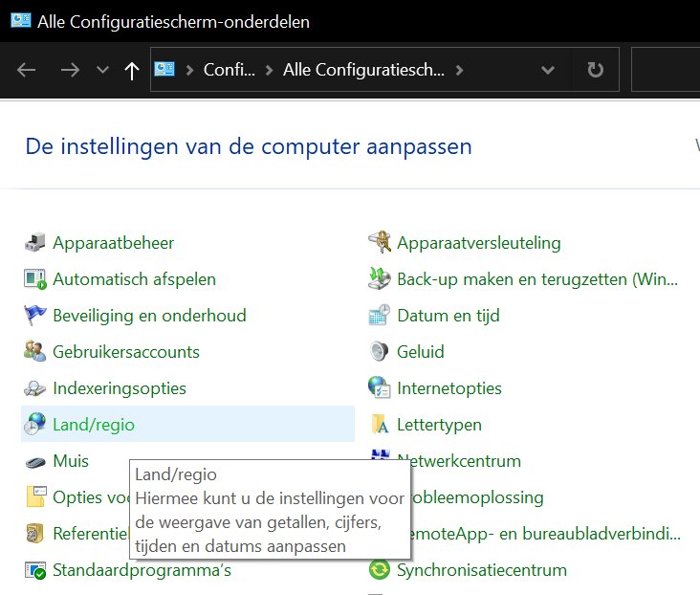Open the recent locations dropdown arrow

[102, 70]
